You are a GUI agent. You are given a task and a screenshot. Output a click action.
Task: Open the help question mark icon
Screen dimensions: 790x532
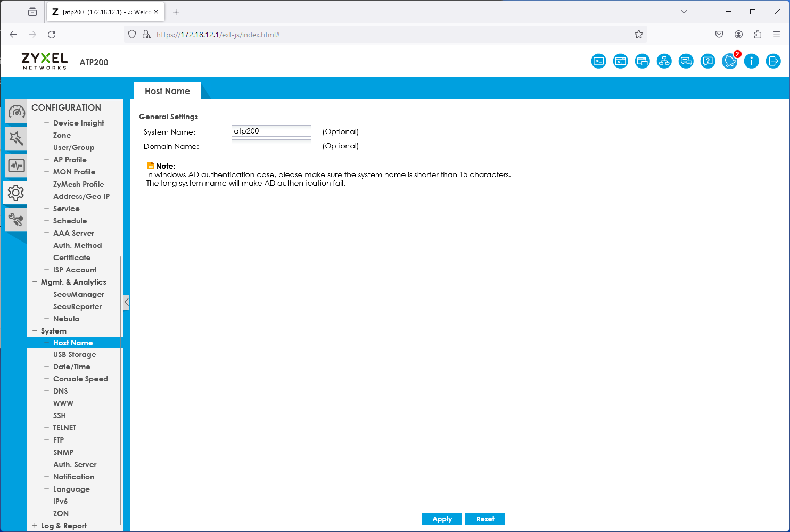pos(708,61)
